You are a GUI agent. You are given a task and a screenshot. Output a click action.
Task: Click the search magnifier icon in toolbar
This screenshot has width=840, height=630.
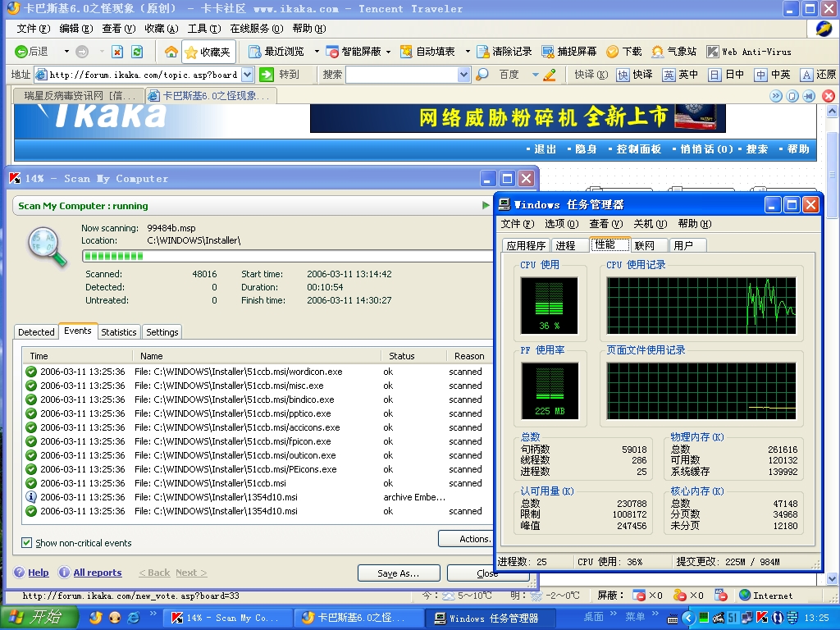point(482,75)
